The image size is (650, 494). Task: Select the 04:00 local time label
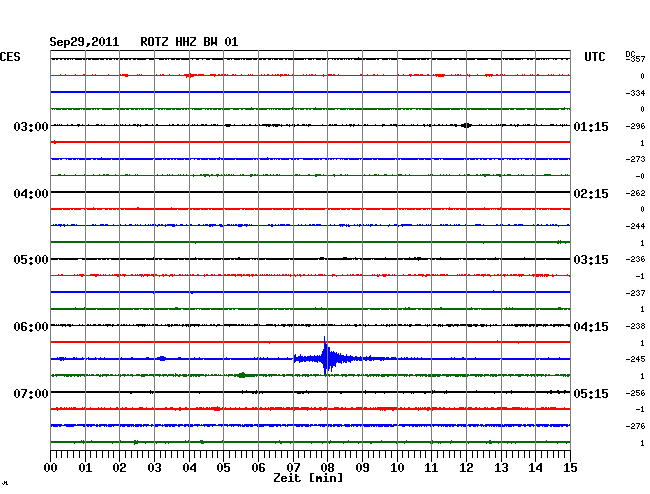[x=31, y=194]
